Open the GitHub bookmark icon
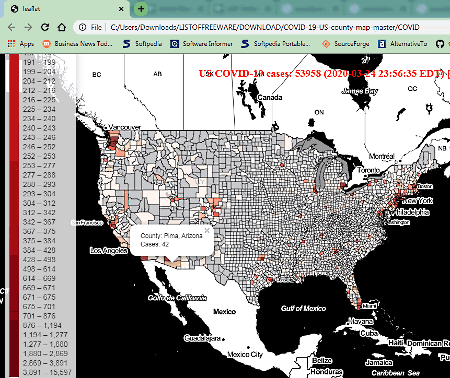This screenshot has height=378, width=450. pyautogui.click(x=440, y=44)
